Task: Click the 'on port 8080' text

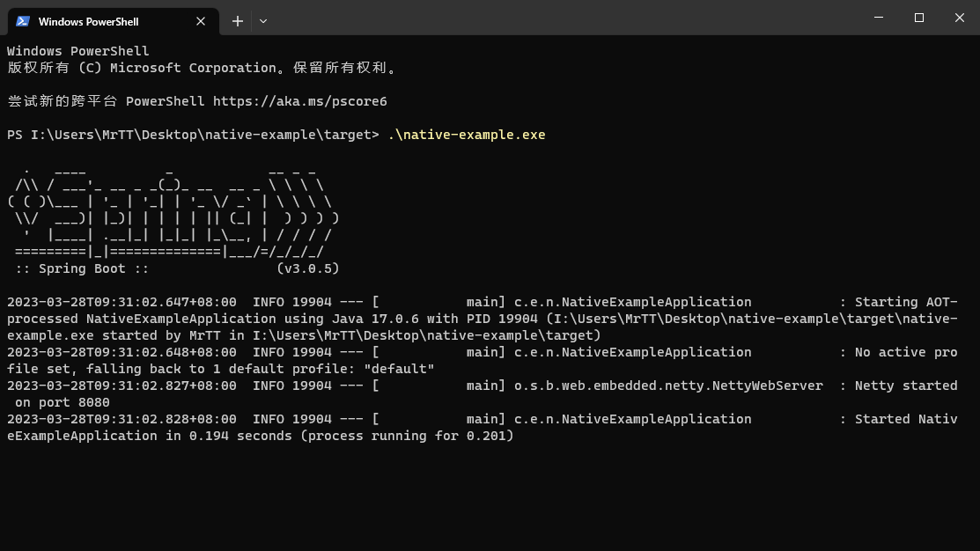Action: (x=63, y=403)
